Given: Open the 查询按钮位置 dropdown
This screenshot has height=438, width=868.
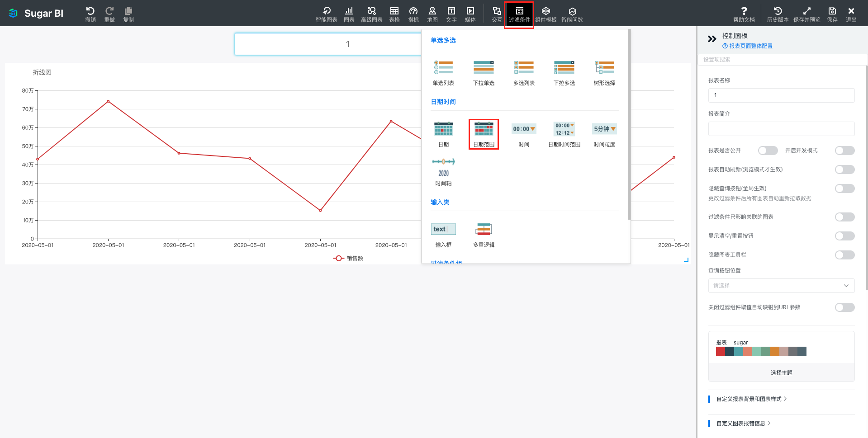Looking at the screenshot, I should [x=781, y=286].
